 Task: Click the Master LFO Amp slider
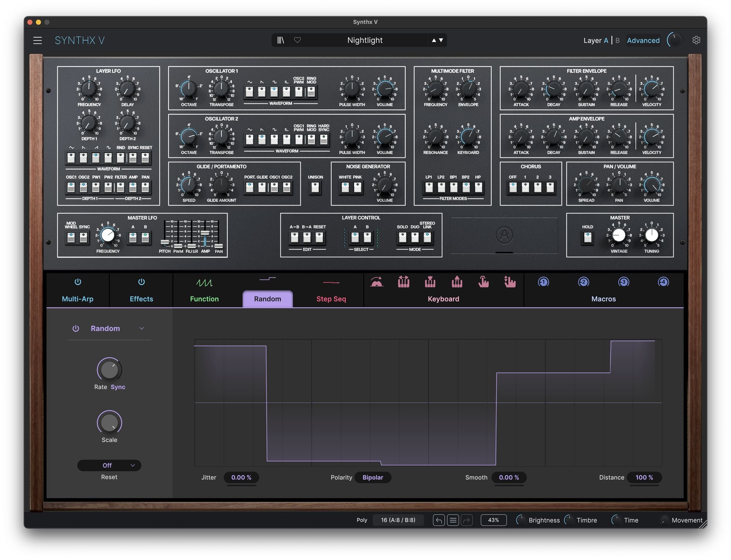click(205, 233)
